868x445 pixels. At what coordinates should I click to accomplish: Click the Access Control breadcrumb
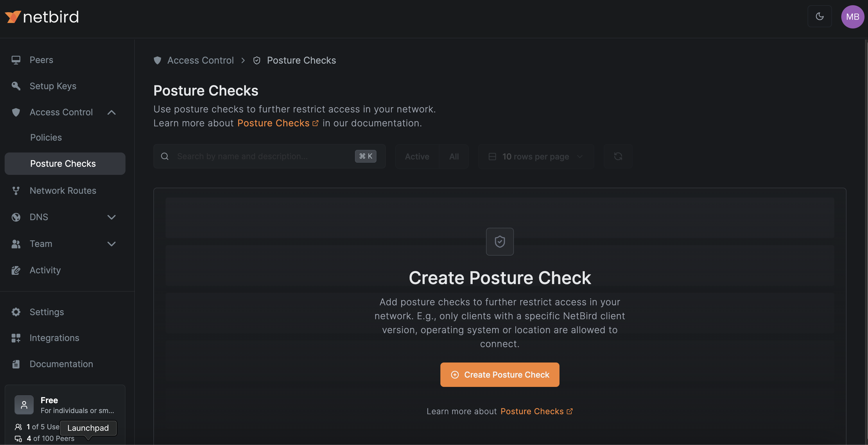pyautogui.click(x=200, y=60)
